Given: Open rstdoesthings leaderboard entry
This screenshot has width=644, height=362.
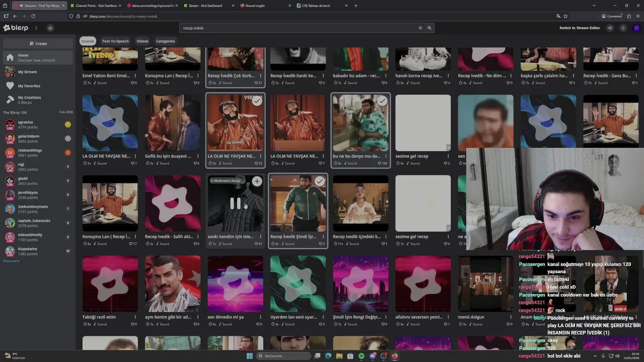Looking at the screenshot, I should pyautogui.click(x=38, y=152).
